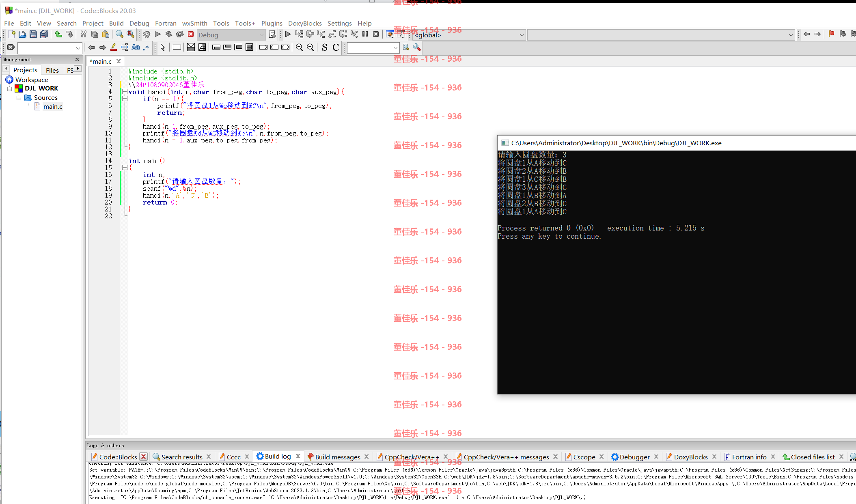856x504 pixels.
Task: Collapse the DJL_WORK project tree node
Action: click(10, 88)
